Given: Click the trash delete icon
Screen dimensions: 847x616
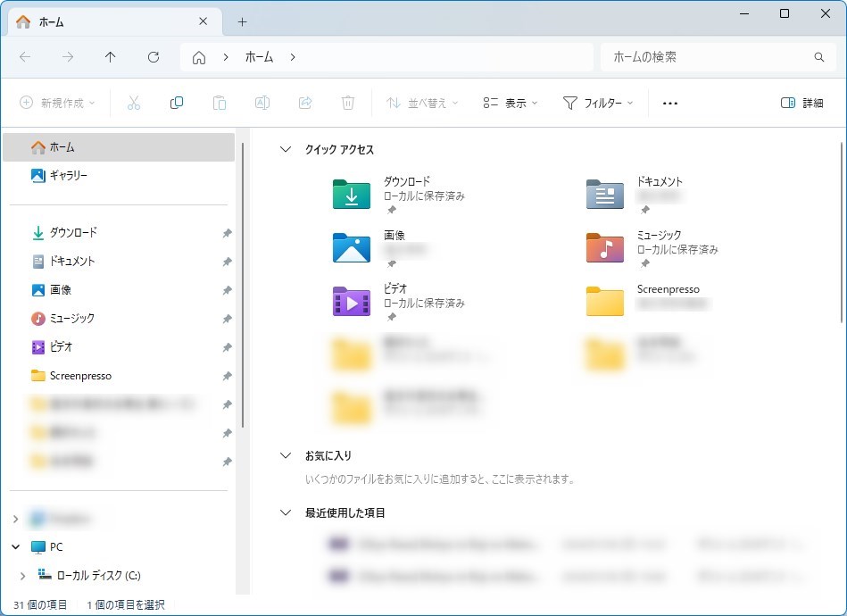Looking at the screenshot, I should 348,103.
